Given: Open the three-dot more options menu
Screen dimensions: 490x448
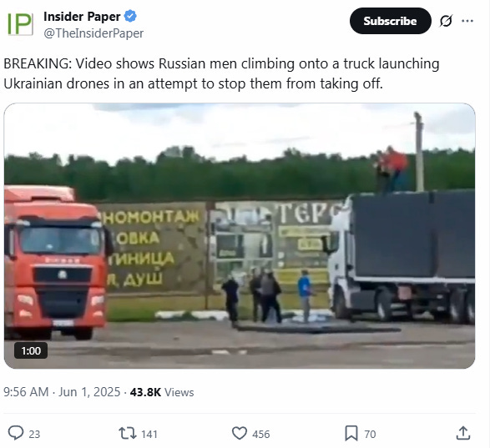Looking at the screenshot, I should coord(467,21).
